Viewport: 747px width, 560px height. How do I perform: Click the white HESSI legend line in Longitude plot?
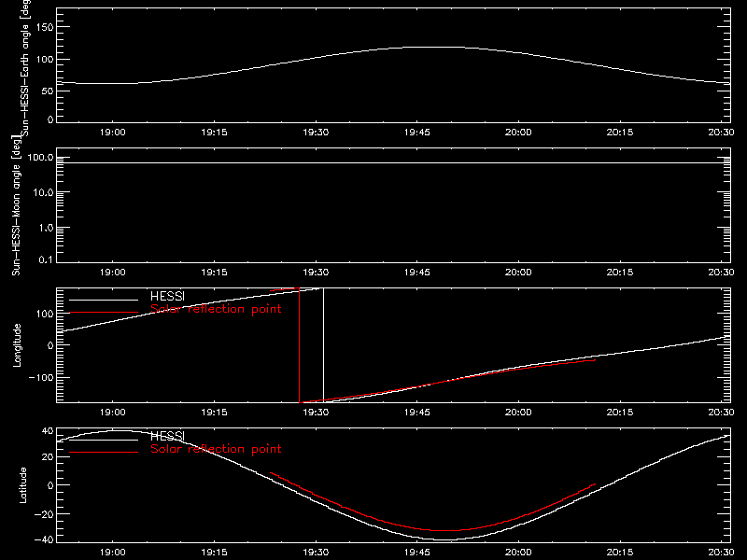pos(104,300)
